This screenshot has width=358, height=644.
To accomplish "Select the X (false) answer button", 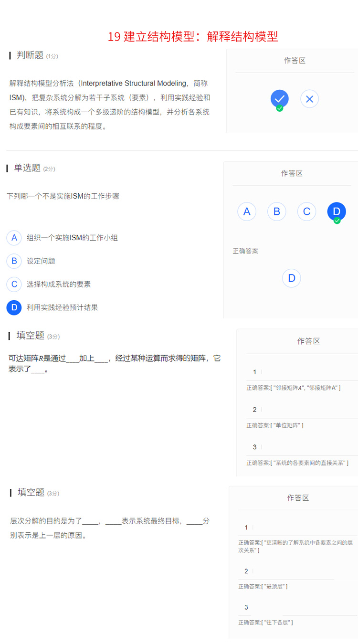I will (x=309, y=99).
